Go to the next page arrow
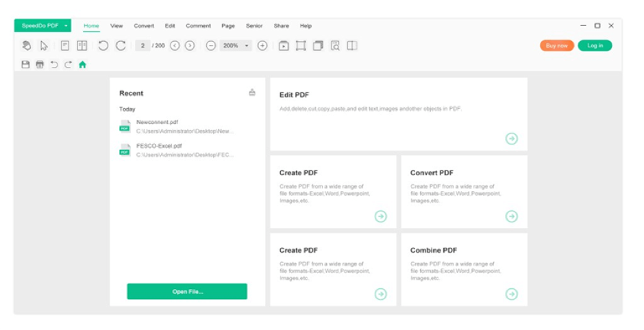The width and height of the screenshot is (644, 330). [190, 46]
